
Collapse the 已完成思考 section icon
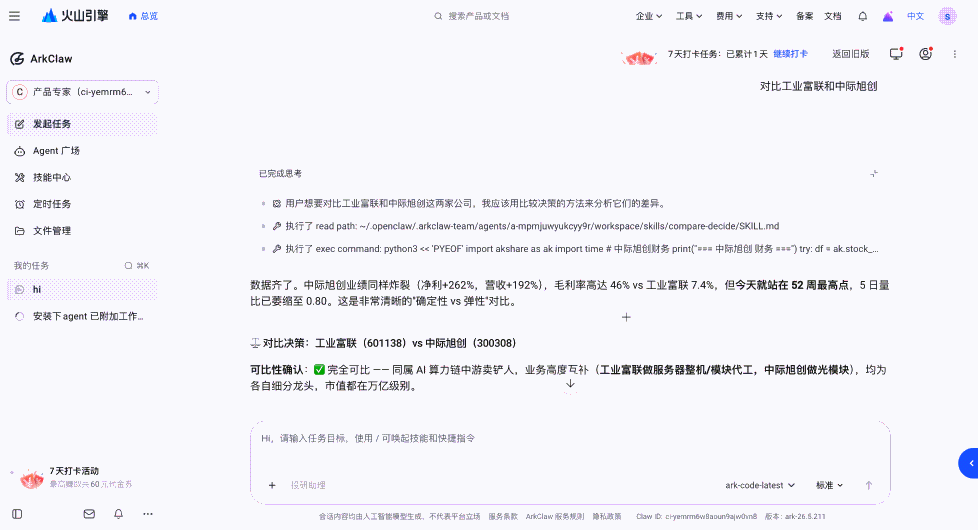coord(874,173)
